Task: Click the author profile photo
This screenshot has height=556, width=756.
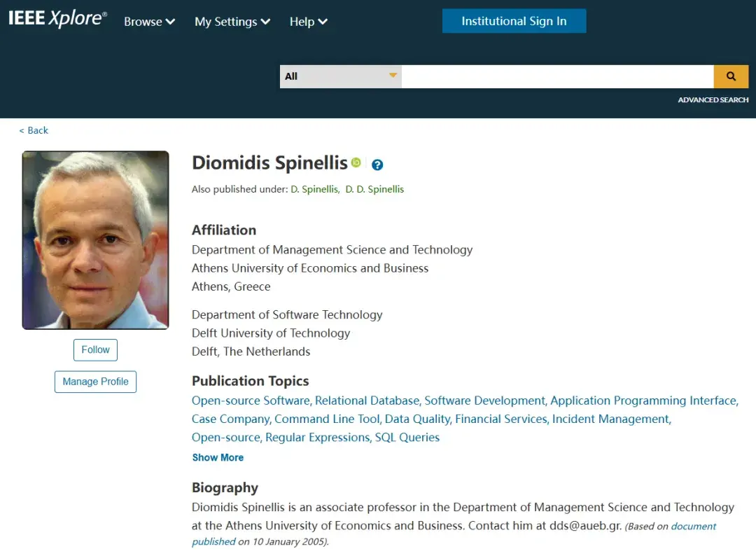Action: click(x=96, y=240)
